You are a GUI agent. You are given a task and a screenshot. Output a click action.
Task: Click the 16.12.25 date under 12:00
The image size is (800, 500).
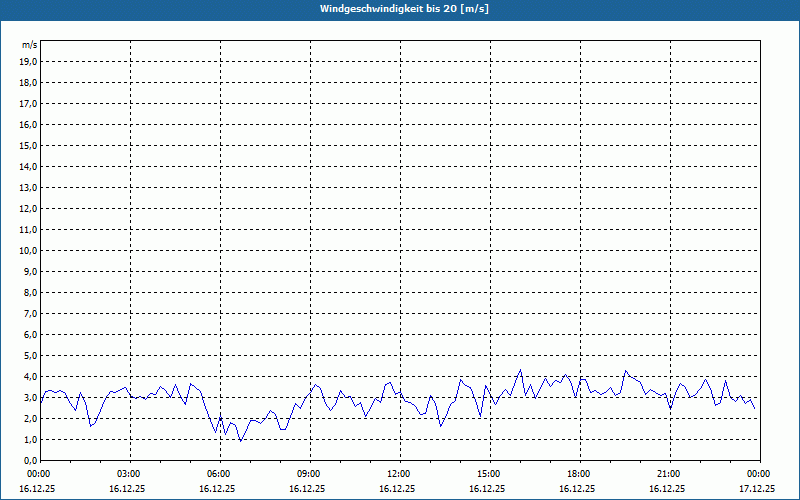(x=399, y=489)
